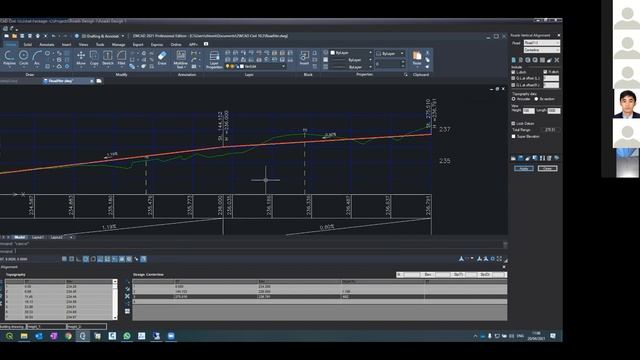The width and height of the screenshot is (640, 360).
Task: Switch to the Layout1 tab
Action: 38,237
